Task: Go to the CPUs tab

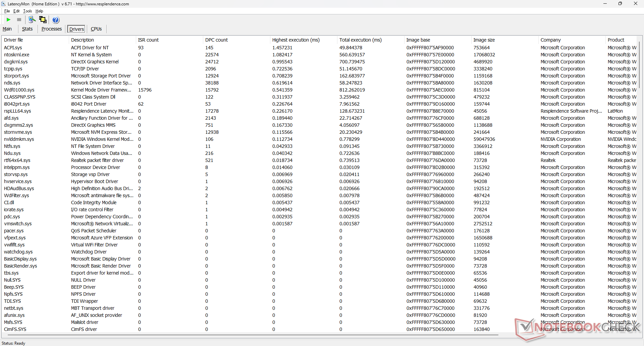Action: 96,29
